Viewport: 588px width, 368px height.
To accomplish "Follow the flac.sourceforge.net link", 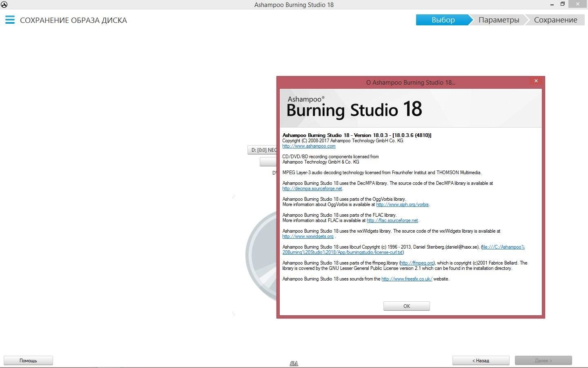I will pos(392,220).
